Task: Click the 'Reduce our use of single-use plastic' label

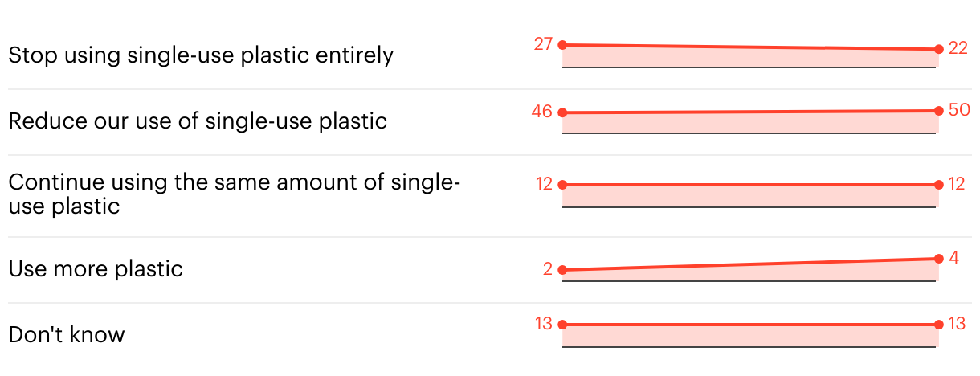Action: 198,121
